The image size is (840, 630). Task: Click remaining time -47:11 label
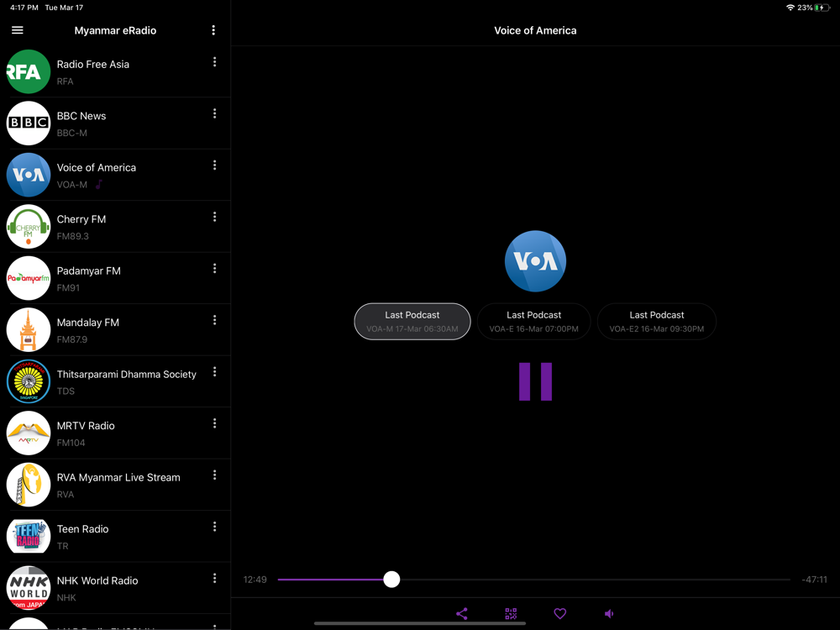pyautogui.click(x=814, y=579)
